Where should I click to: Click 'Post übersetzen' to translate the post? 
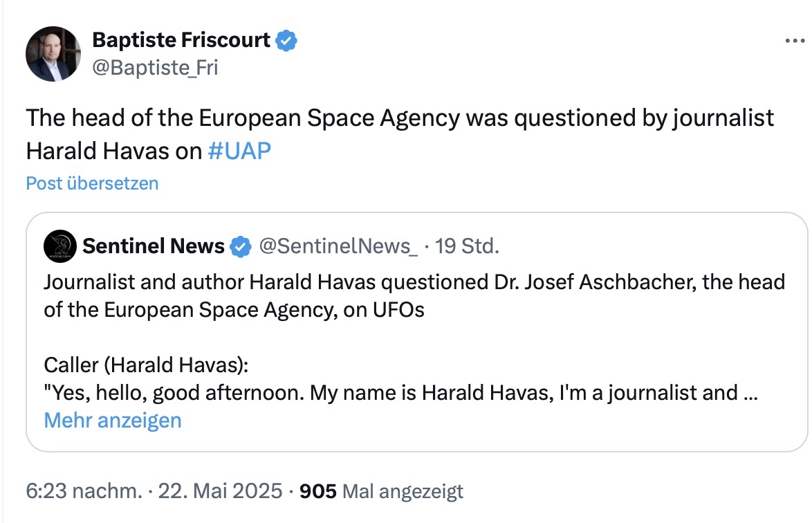pyautogui.click(x=92, y=183)
